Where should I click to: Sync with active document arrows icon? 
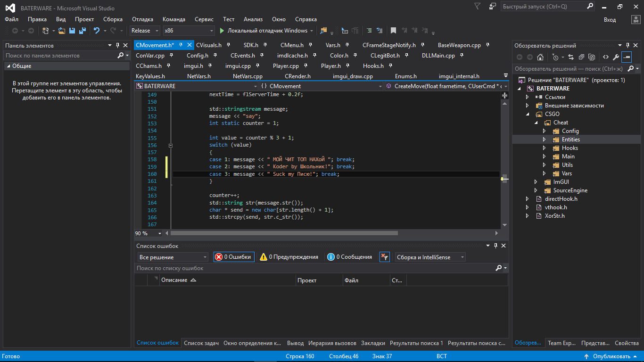(x=570, y=57)
